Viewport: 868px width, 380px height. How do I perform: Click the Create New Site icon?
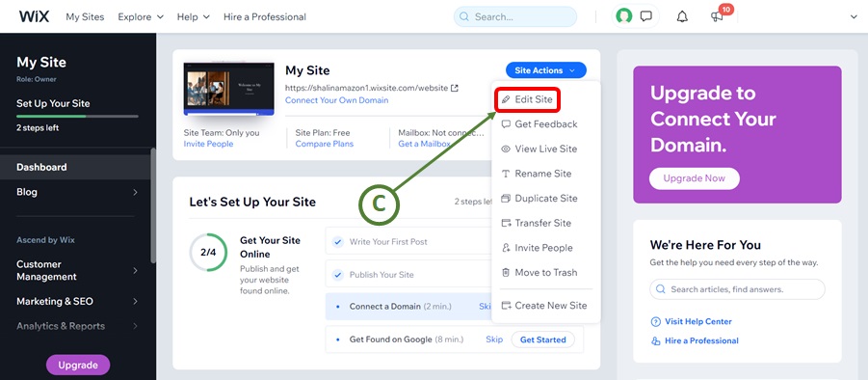point(506,306)
